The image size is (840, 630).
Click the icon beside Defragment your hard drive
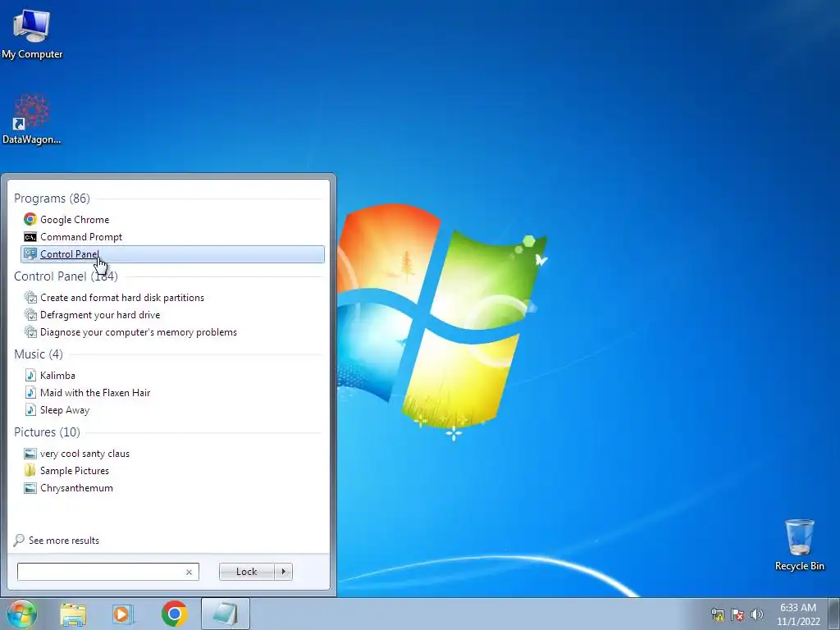(30, 314)
